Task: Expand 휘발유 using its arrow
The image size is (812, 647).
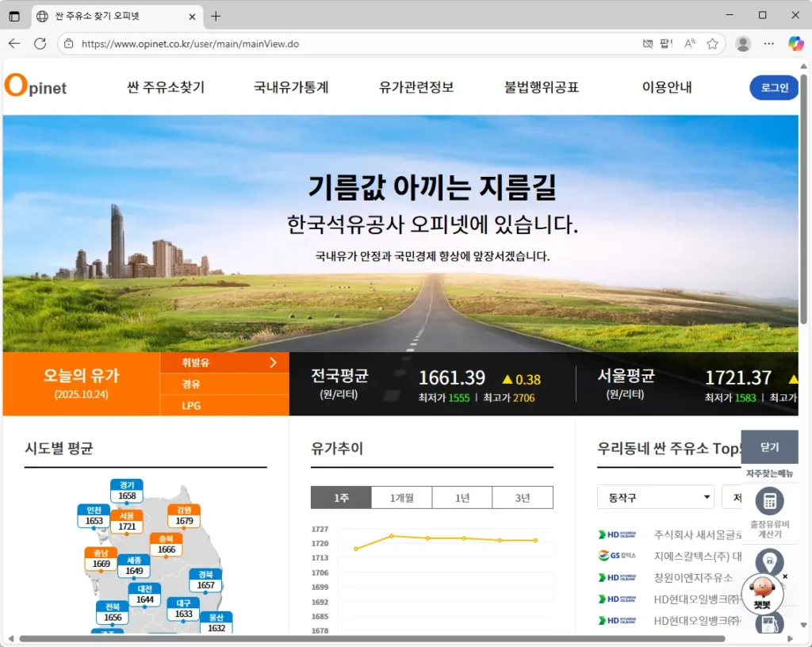Action: [273, 362]
